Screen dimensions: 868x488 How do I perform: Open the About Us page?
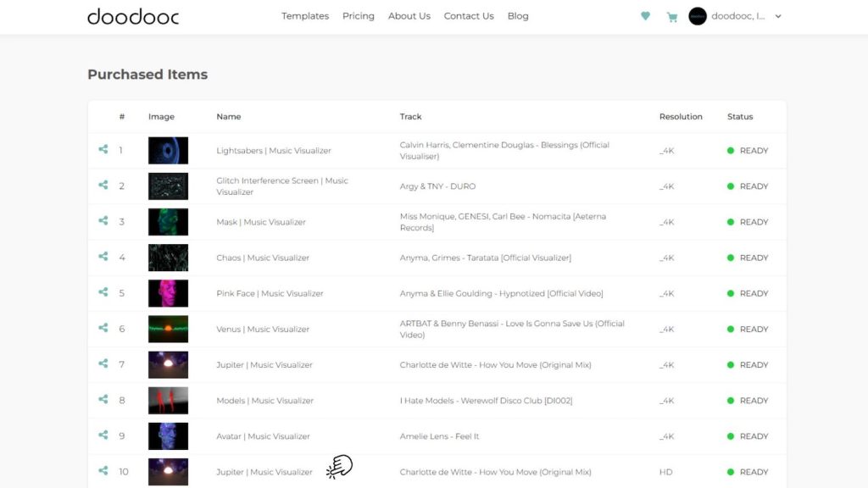409,16
